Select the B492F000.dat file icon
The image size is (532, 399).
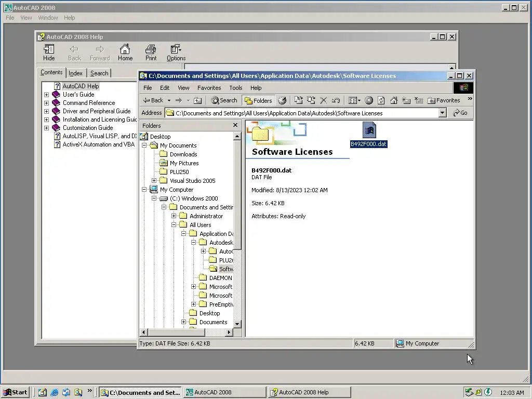(369, 130)
